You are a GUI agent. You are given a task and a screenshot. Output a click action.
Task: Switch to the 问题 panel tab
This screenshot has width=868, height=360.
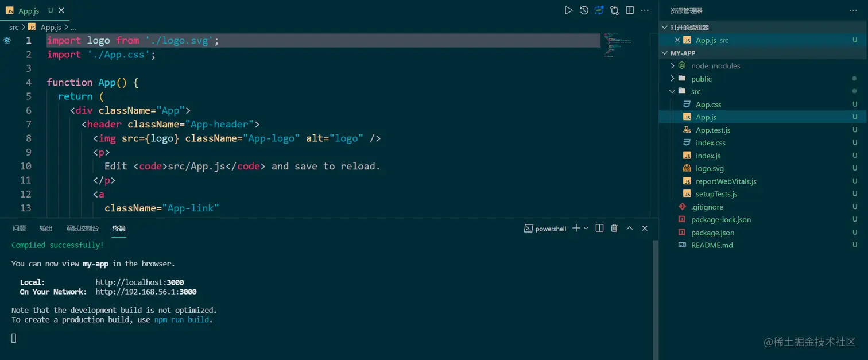coord(19,228)
